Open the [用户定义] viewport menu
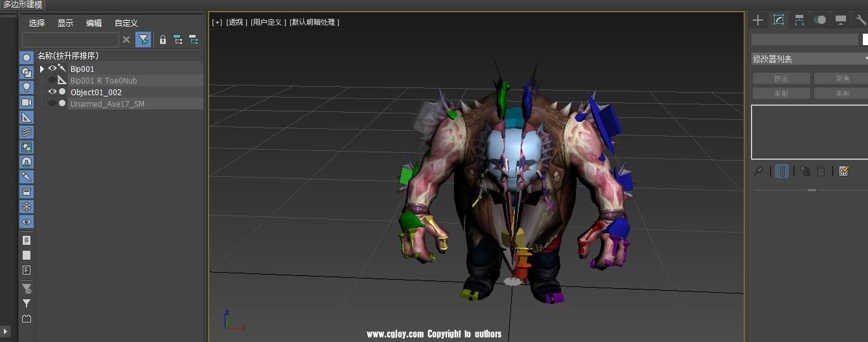This screenshot has width=868, height=342. pos(269,22)
